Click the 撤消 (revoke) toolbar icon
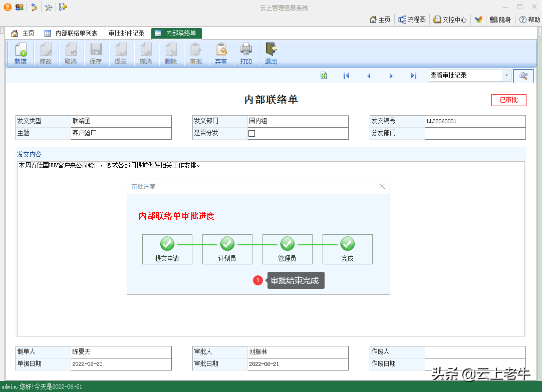This screenshot has height=392, width=542. 146,54
